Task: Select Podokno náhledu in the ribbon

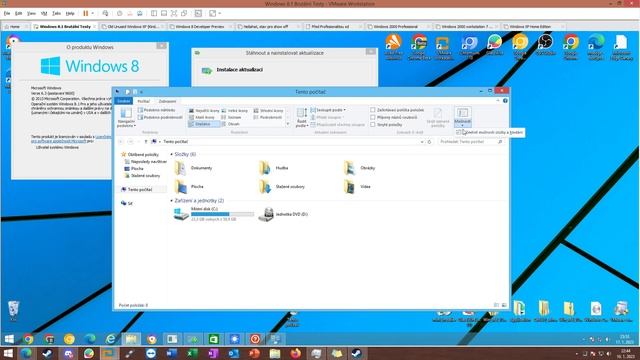Action: 157,110
